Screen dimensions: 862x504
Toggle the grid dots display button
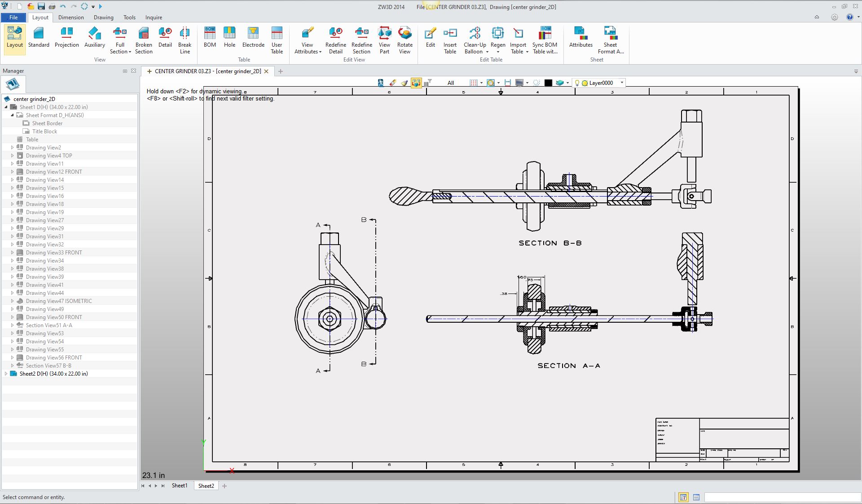tap(473, 83)
